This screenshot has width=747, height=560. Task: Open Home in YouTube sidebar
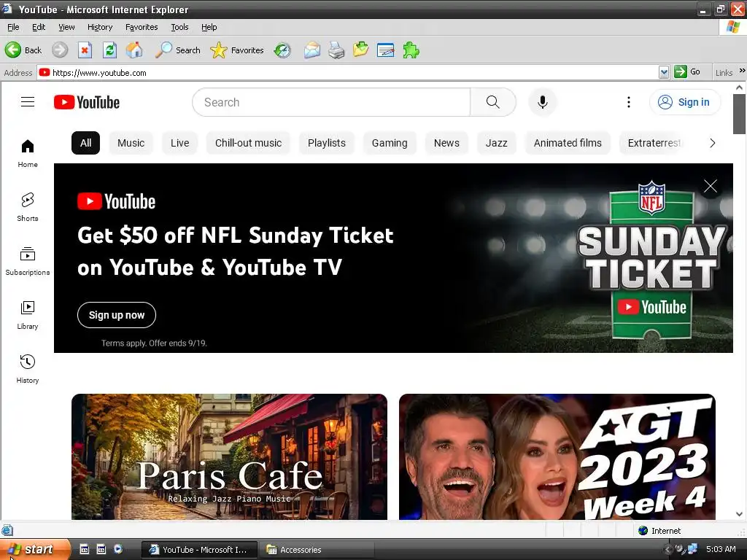coord(28,153)
